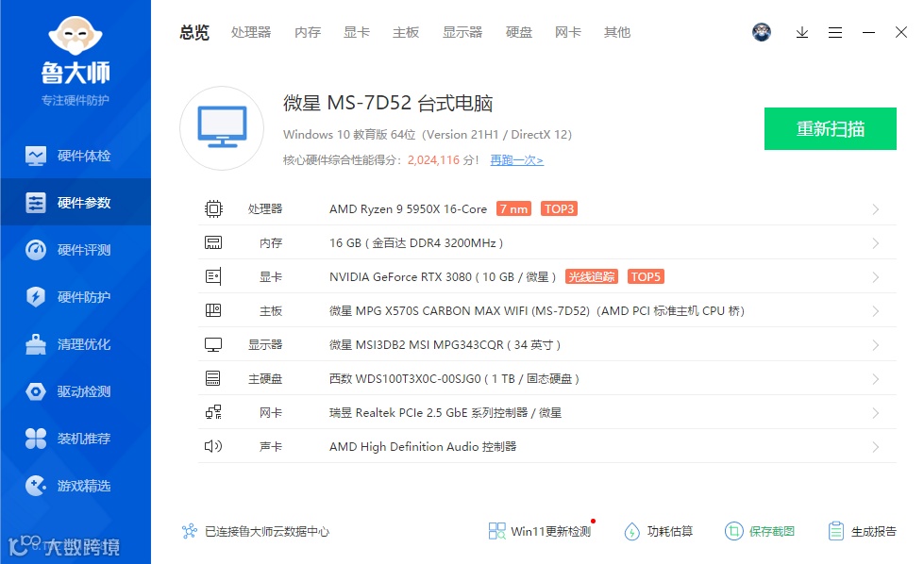The image size is (924, 564).
Task: Expand the 内存 row chevron
Action: (x=876, y=243)
